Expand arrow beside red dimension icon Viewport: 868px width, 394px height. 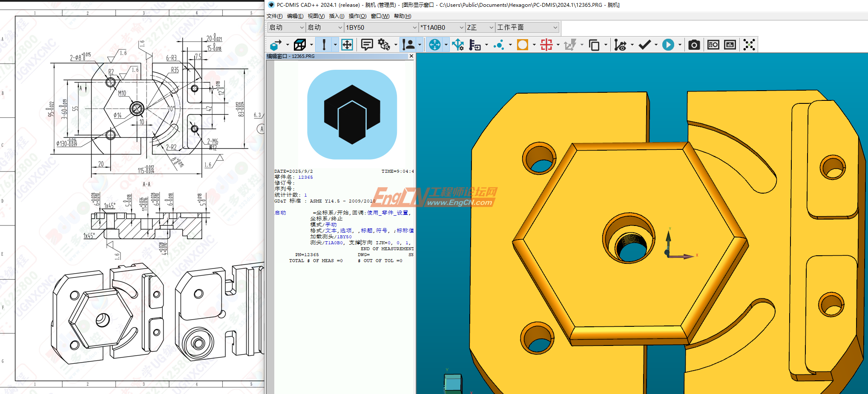pos(558,45)
